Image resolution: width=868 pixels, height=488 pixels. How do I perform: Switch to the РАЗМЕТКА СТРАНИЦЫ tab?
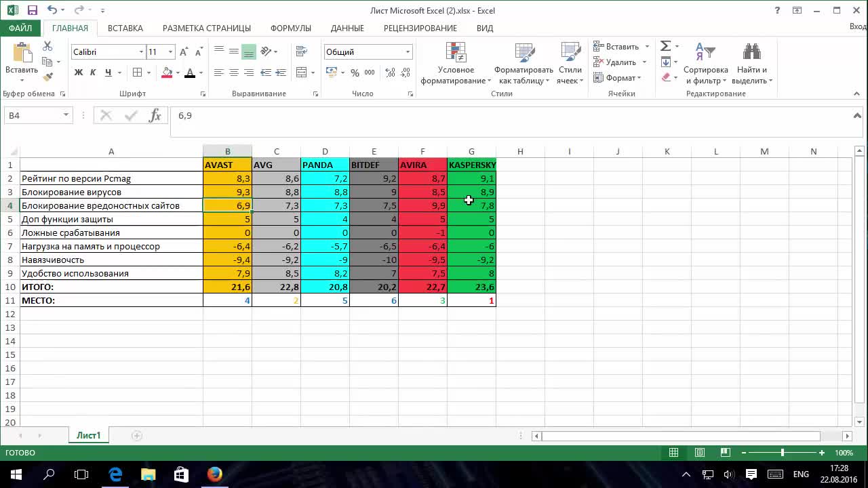click(207, 28)
